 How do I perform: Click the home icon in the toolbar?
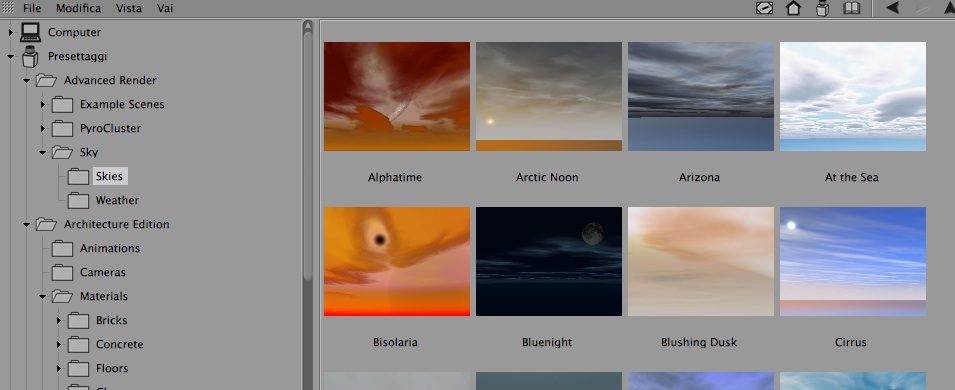[793, 8]
